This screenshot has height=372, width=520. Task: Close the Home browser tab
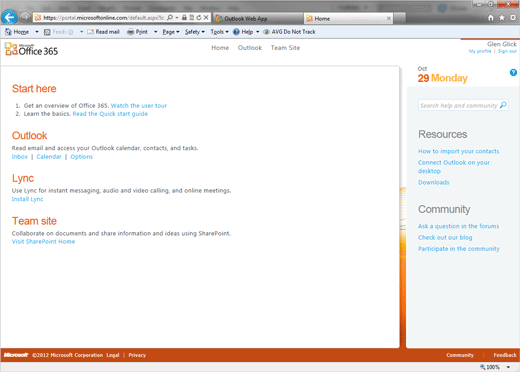389,18
